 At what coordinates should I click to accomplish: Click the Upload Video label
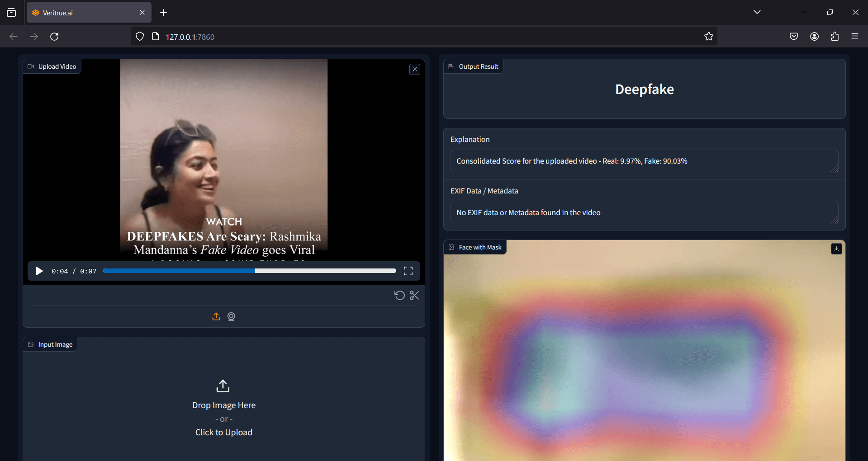[52, 66]
